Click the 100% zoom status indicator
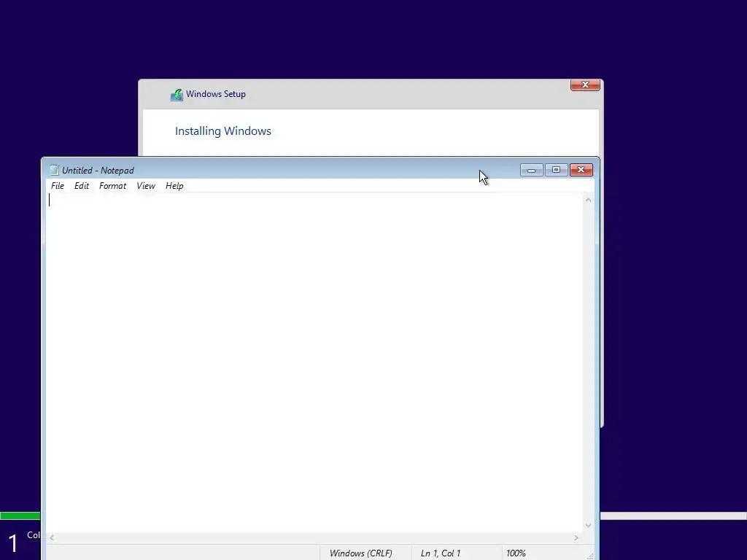 coord(516,553)
